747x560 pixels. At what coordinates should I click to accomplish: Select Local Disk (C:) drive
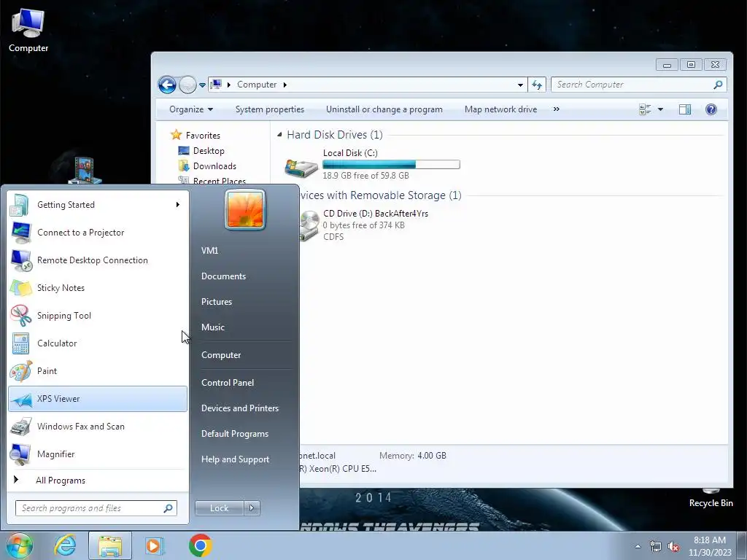click(x=373, y=164)
